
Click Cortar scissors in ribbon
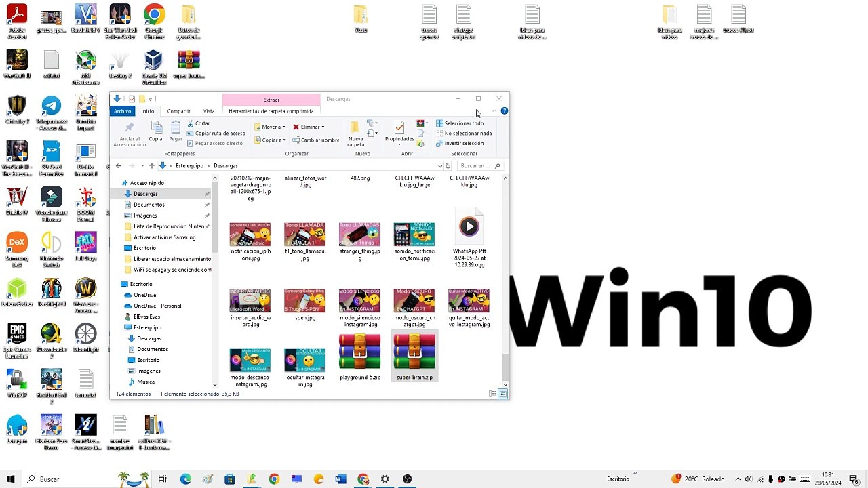198,123
